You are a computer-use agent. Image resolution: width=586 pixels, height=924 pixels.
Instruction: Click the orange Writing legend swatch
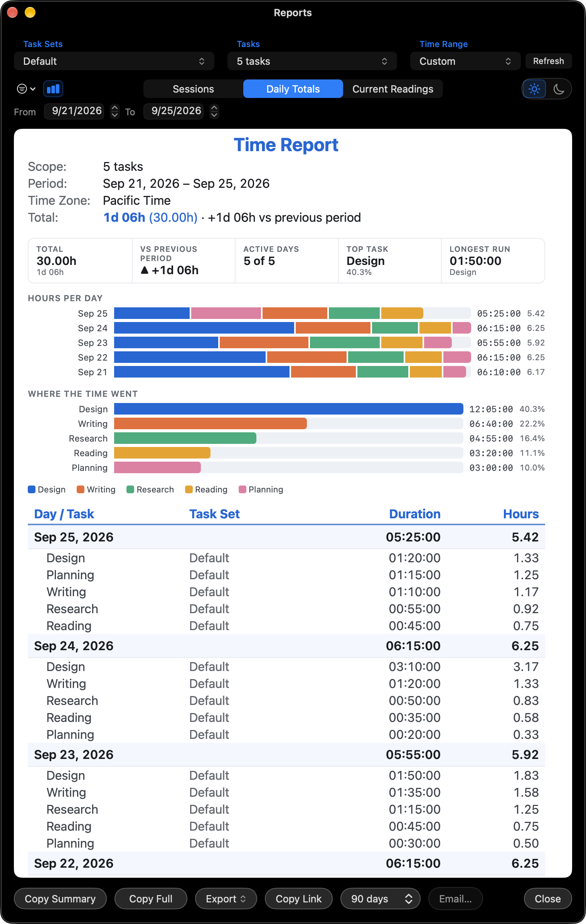(81, 489)
